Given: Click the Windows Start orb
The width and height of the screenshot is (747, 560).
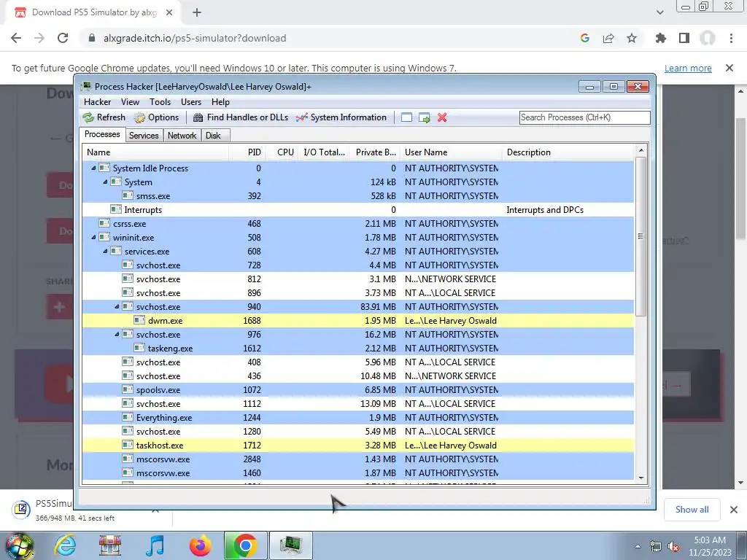Looking at the screenshot, I should 19,545.
